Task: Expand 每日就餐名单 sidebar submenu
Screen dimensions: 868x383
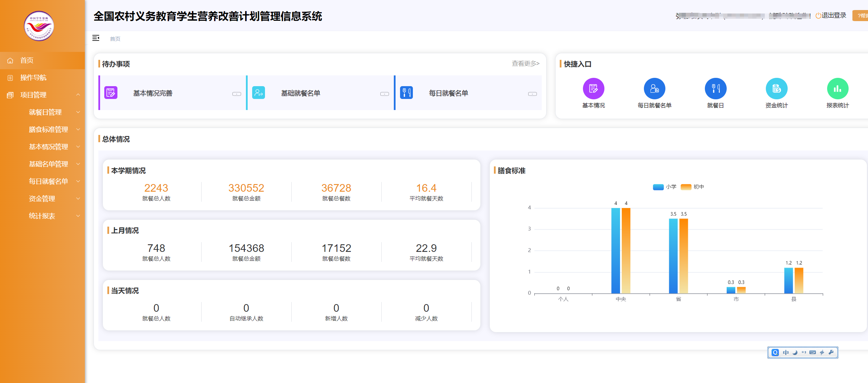Action: pyautogui.click(x=78, y=181)
